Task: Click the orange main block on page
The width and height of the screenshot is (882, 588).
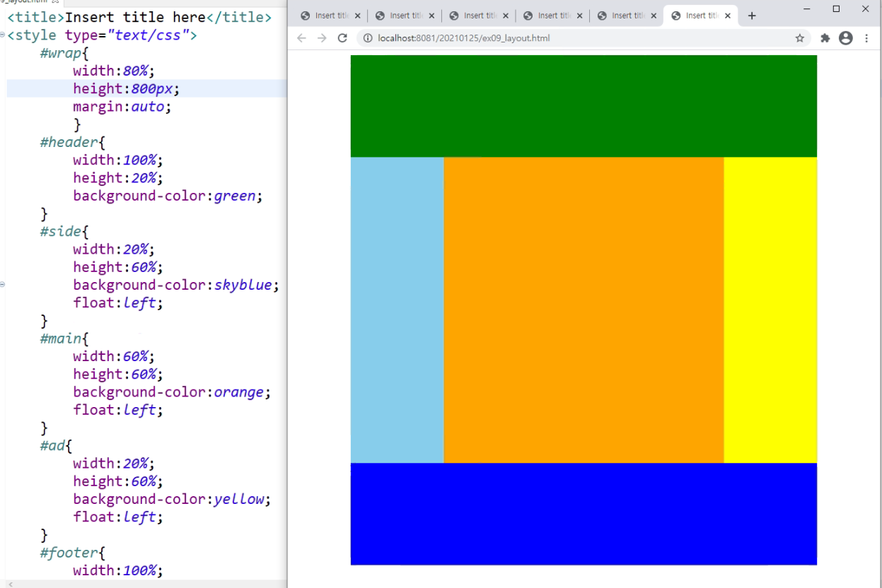Action: pyautogui.click(x=584, y=310)
